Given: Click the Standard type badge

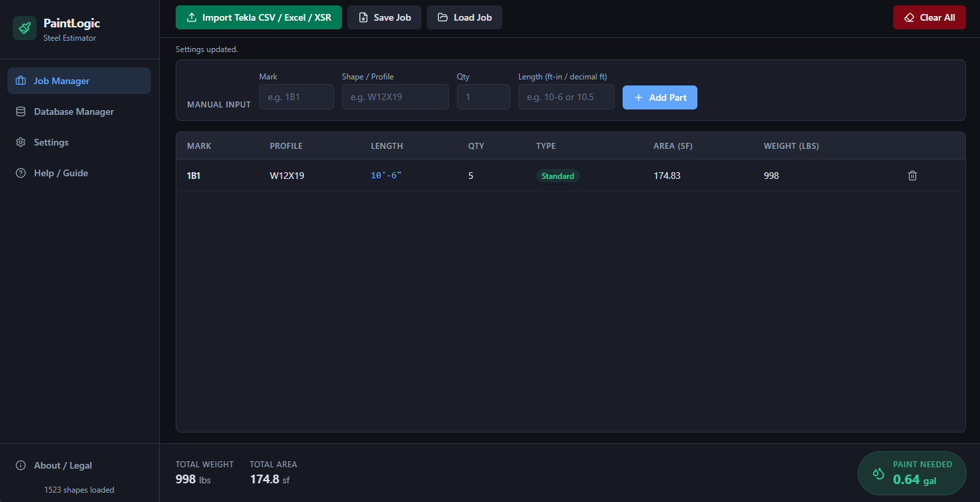Looking at the screenshot, I should tap(558, 176).
